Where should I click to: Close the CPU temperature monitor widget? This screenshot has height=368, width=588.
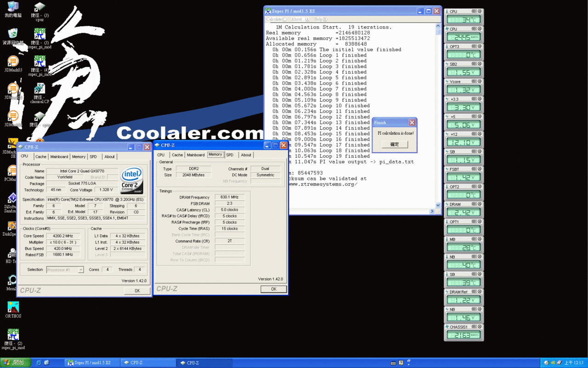(x=480, y=11)
